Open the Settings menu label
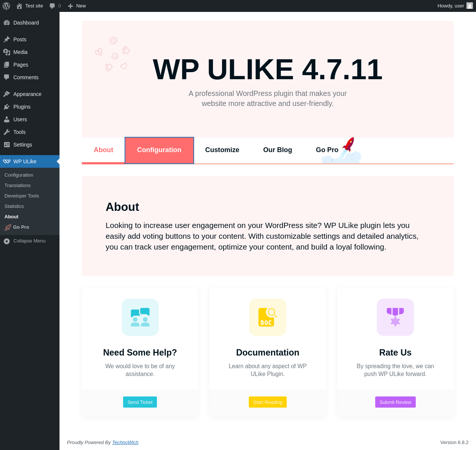 point(23,145)
